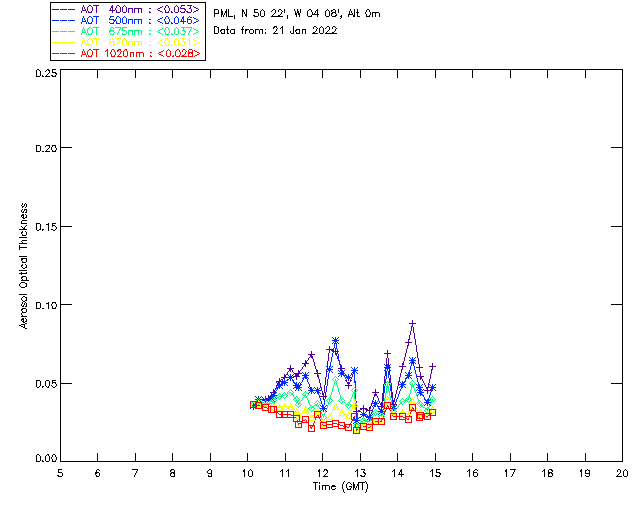Click the AOT 675nm legend entry

127,31
